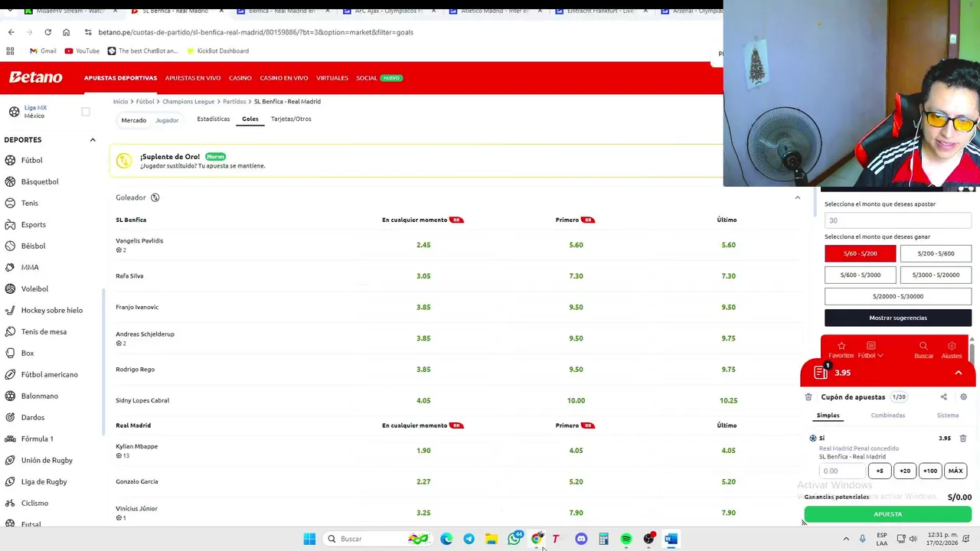Viewport: 980px width, 551px height.
Task: Switch to the Combinadas bet slip tab
Action: click(887, 416)
